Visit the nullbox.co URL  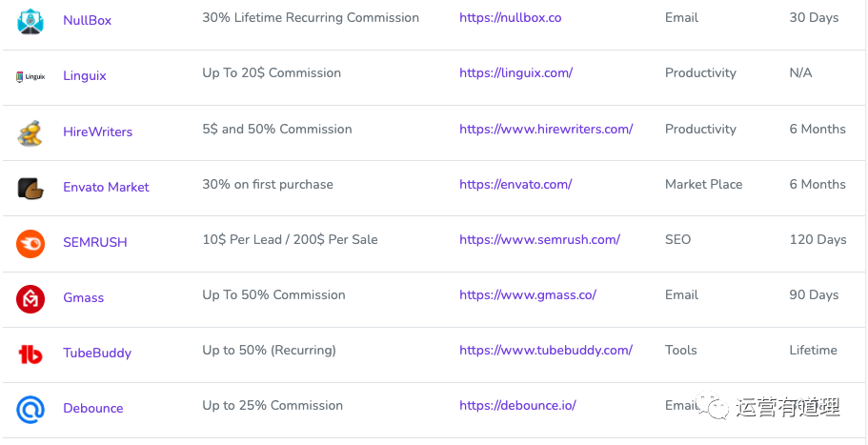coord(510,18)
